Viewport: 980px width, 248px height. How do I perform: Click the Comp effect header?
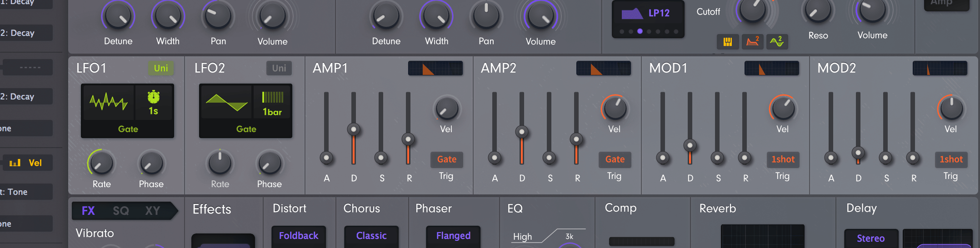(620, 208)
